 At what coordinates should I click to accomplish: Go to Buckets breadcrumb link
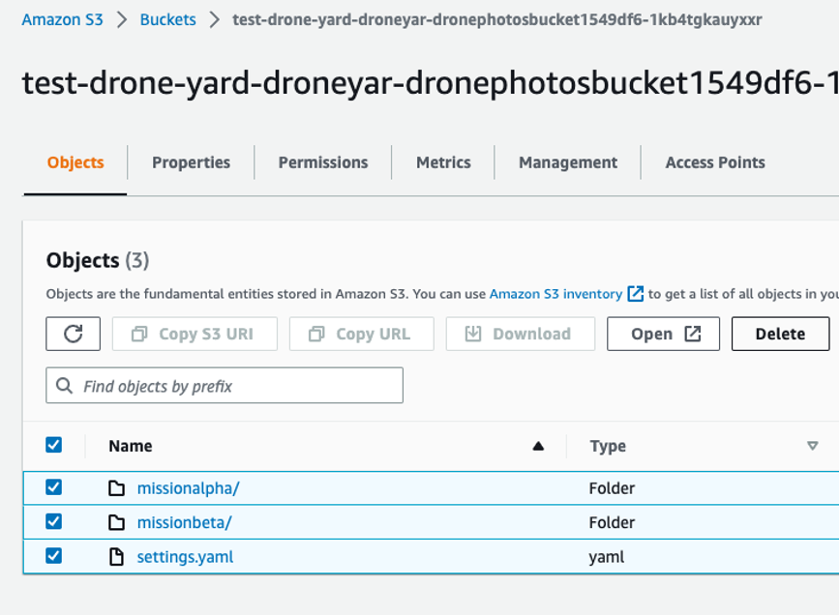point(167,19)
